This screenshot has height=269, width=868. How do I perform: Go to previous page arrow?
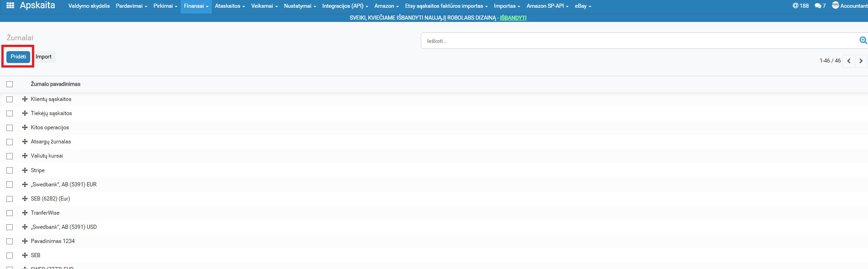click(x=848, y=61)
